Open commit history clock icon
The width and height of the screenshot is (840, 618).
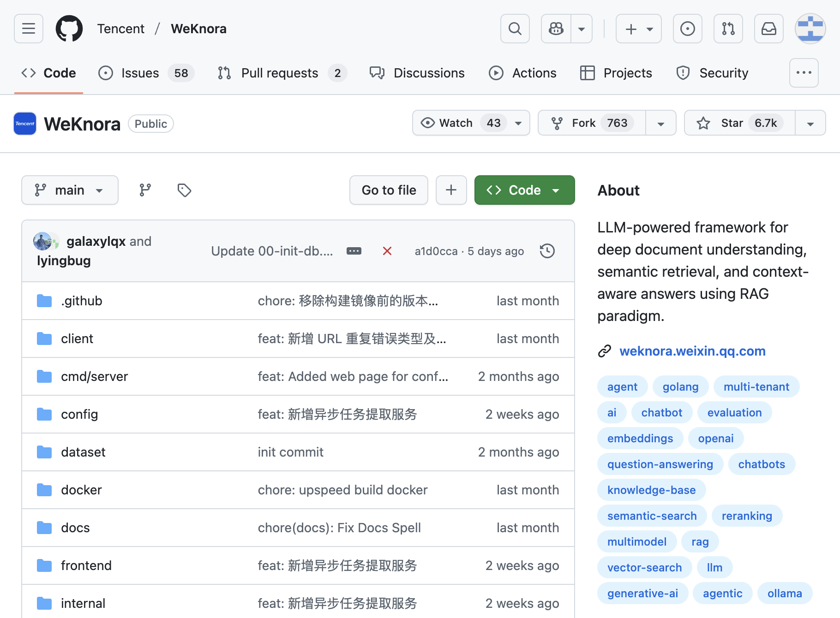click(547, 251)
